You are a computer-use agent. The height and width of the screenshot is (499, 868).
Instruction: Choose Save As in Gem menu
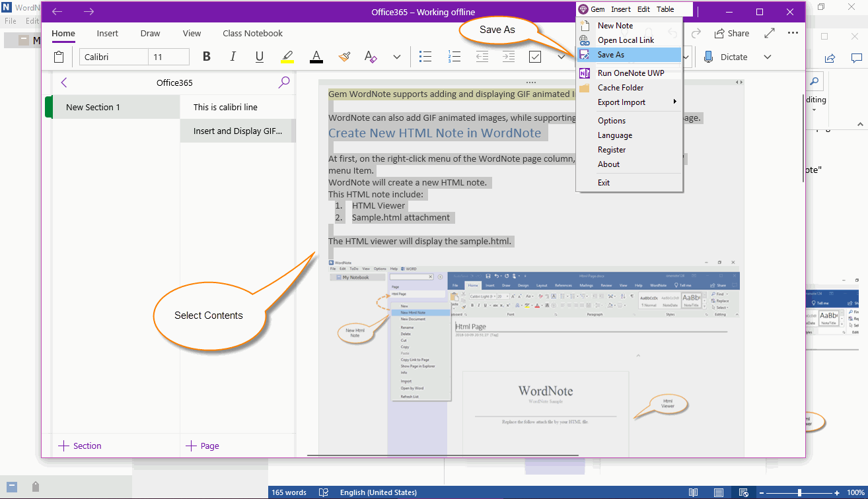[630, 55]
